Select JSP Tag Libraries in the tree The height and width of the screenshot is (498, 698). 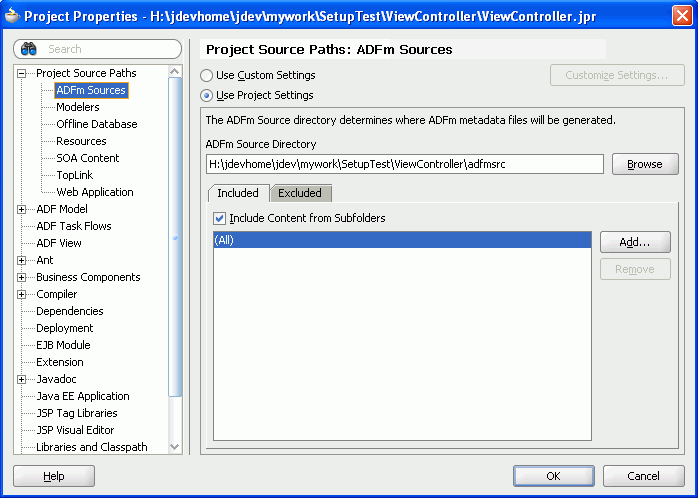[x=77, y=413]
